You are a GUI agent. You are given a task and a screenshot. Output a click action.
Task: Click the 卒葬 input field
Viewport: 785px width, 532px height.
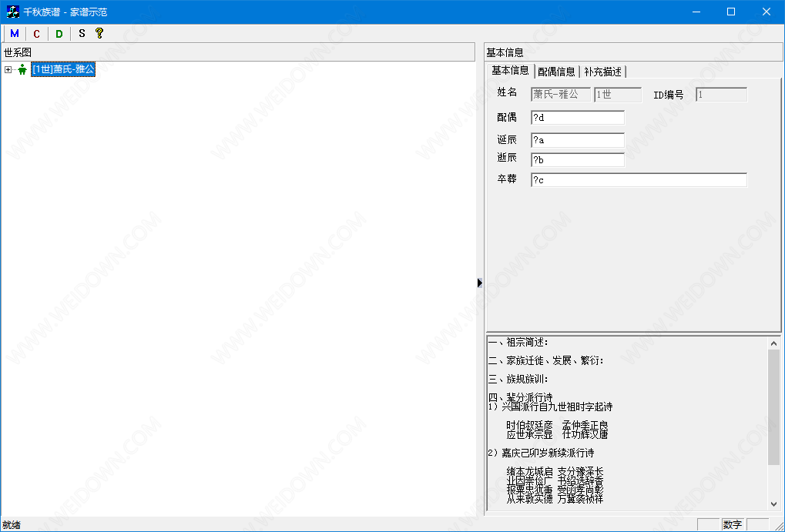tap(639, 179)
